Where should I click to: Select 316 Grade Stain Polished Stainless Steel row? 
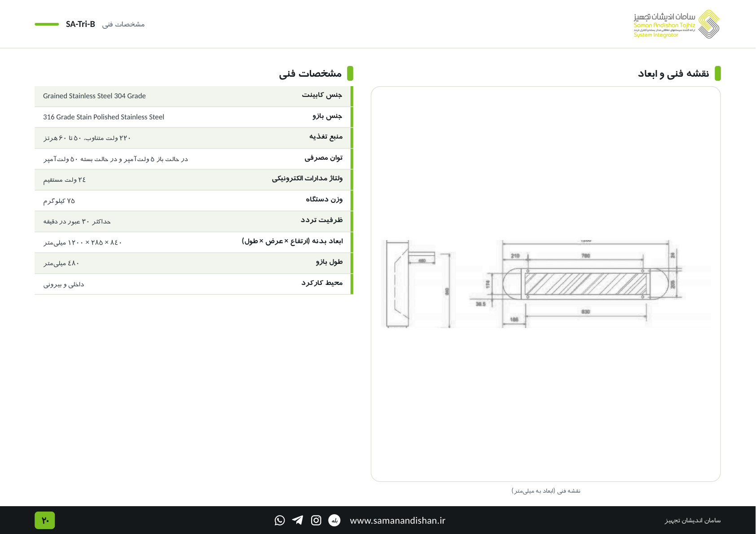tap(194, 117)
